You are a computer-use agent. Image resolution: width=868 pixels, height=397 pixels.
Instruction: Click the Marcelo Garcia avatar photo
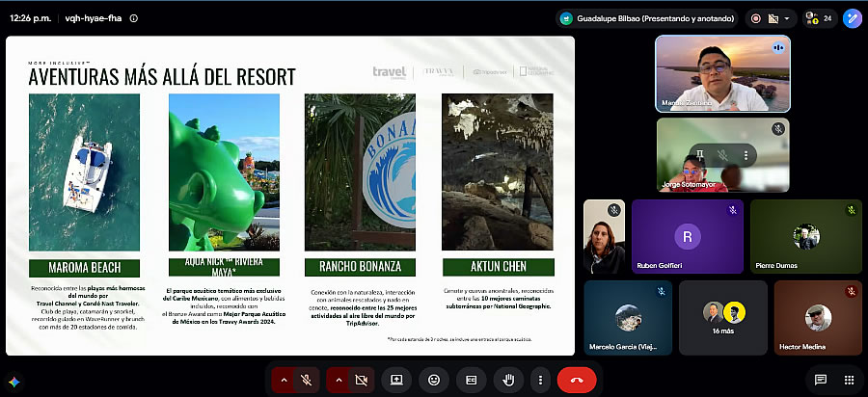(x=628, y=318)
